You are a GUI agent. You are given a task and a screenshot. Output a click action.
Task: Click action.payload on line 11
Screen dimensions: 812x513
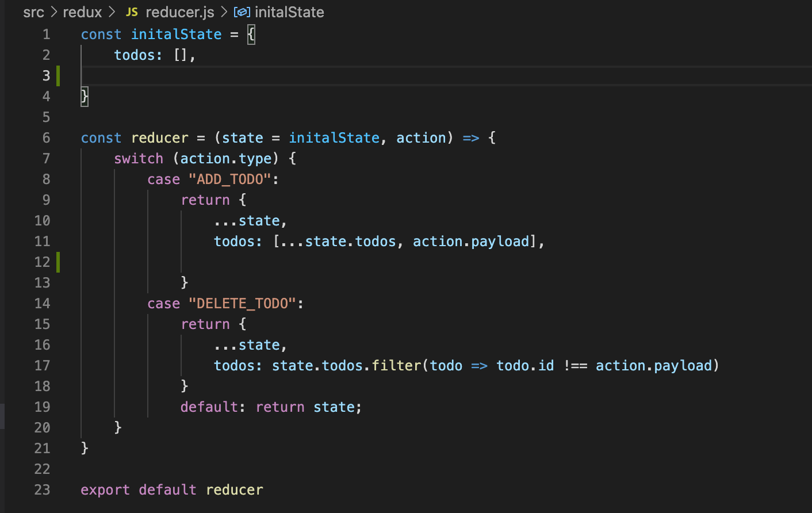click(x=470, y=242)
